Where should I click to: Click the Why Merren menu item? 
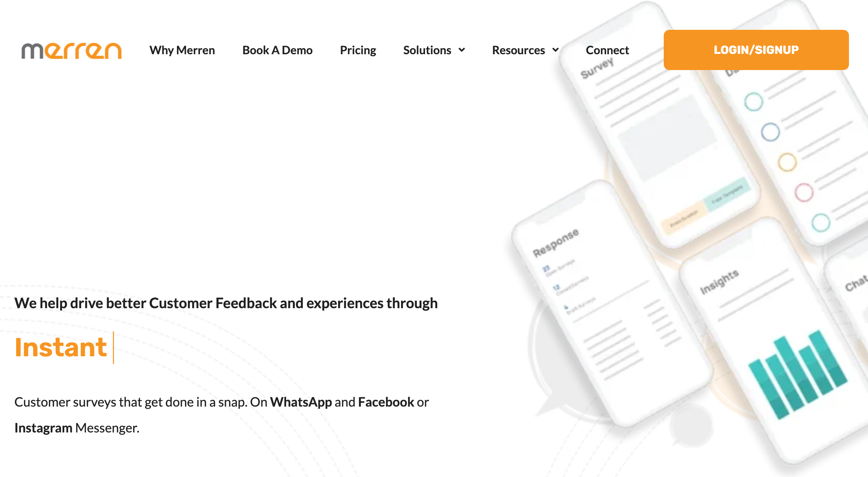pyautogui.click(x=184, y=50)
